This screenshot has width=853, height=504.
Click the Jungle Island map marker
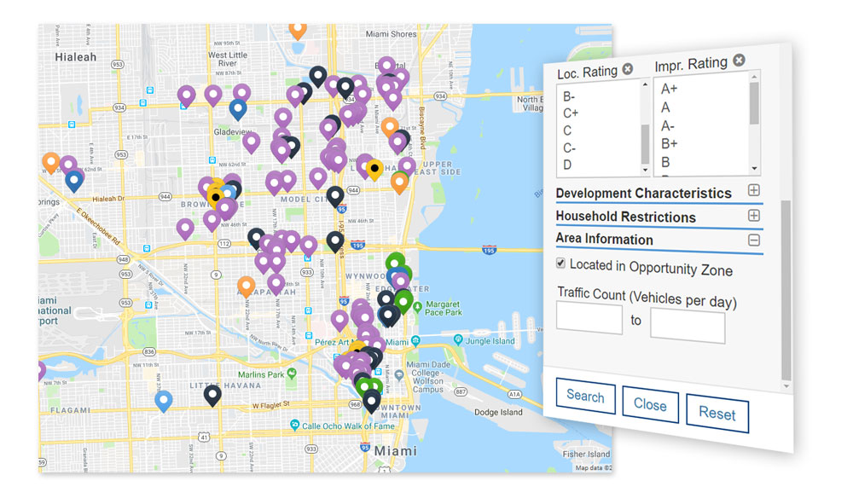[x=461, y=340]
